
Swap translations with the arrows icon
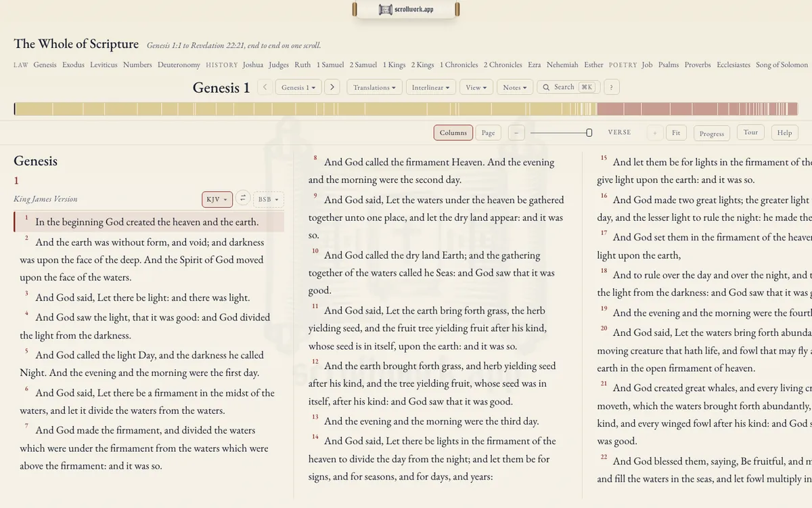click(242, 198)
